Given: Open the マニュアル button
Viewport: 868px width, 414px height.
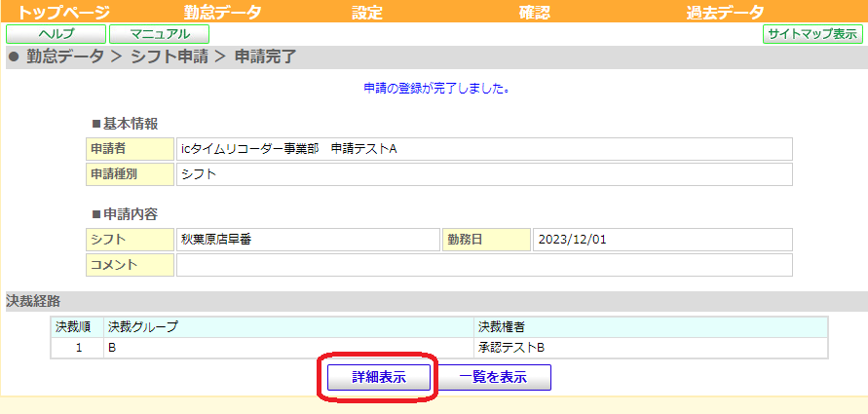Looking at the screenshot, I should pyautogui.click(x=160, y=34).
